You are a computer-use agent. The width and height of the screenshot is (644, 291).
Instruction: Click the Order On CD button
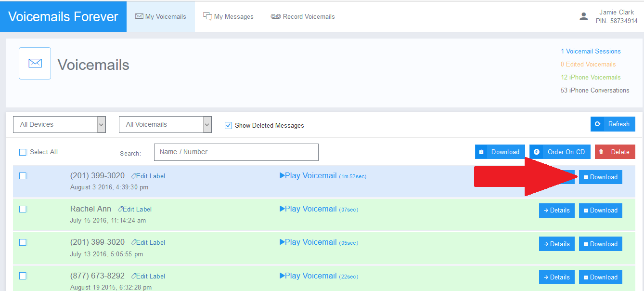(560, 152)
